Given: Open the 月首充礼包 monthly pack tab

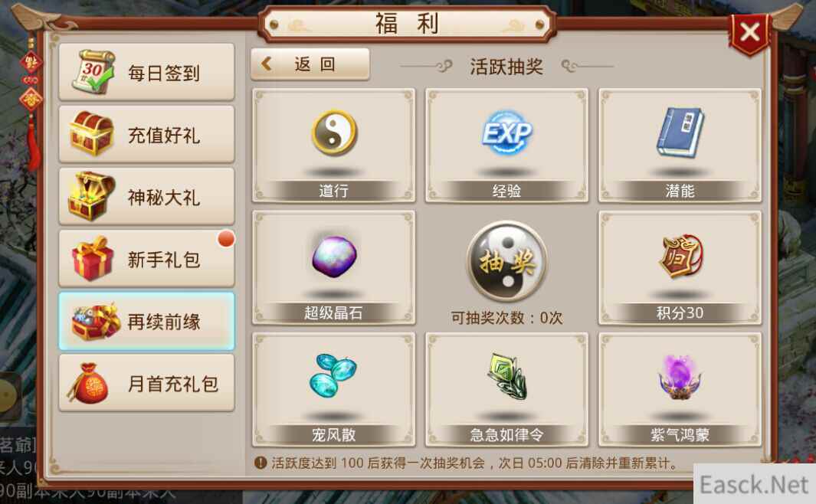Looking at the screenshot, I should pyautogui.click(x=147, y=383).
